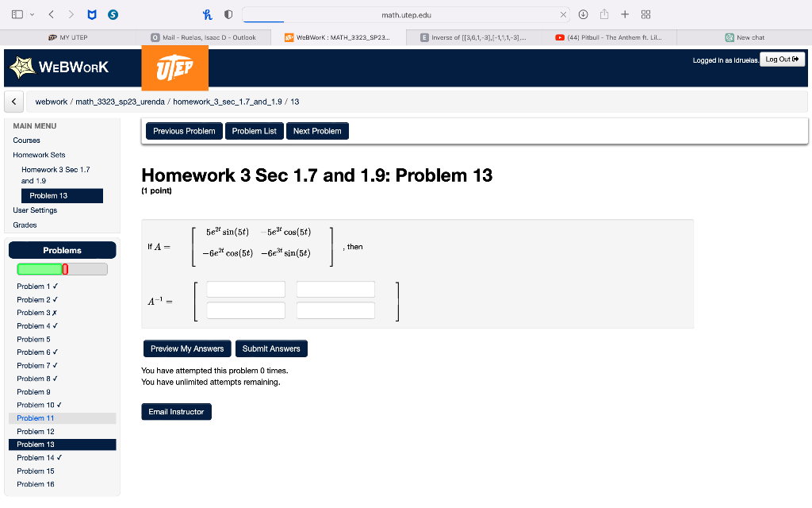The height and width of the screenshot is (508, 812).
Task: Switch to New chat tab
Action: (x=744, y=37)
